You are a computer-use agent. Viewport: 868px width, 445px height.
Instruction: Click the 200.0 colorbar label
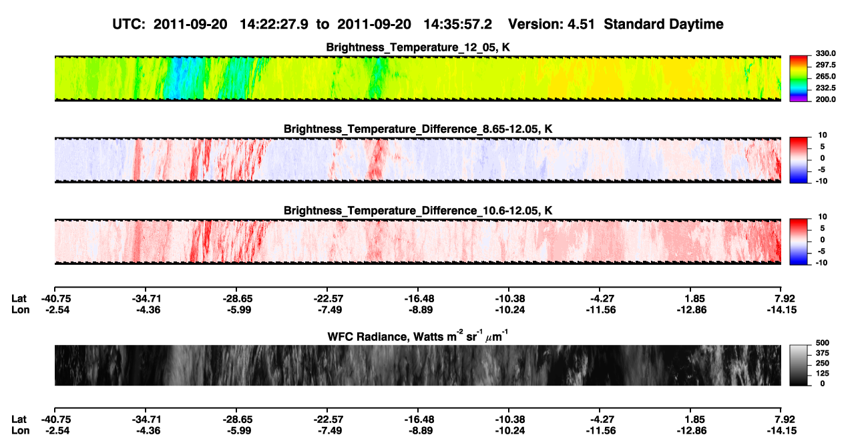pos(825,99)
